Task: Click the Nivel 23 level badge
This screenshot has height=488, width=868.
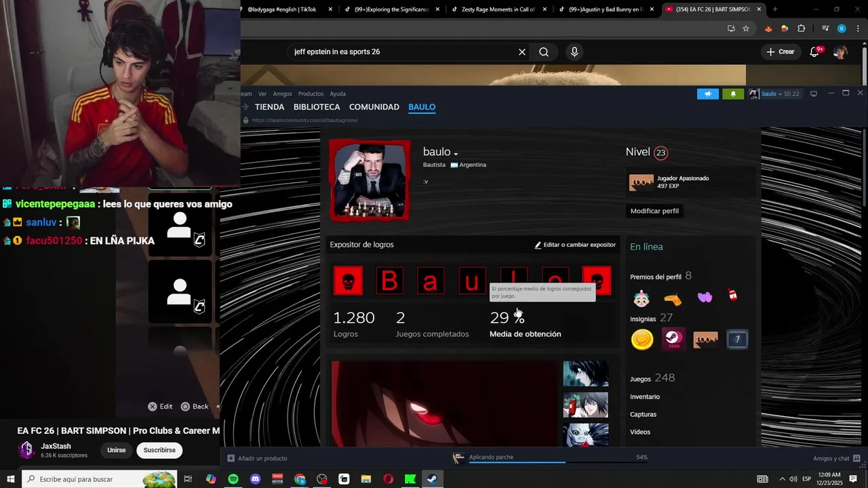Action: click(x=660, y=152)
